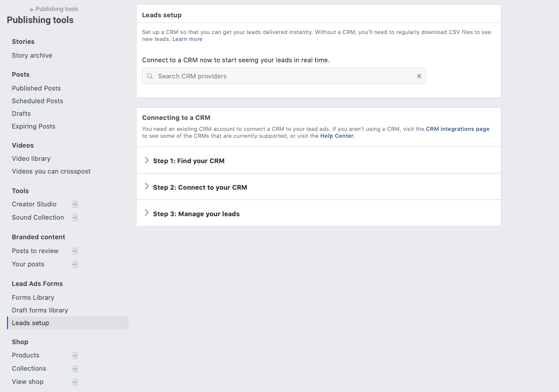Click the external link icon beside Your posts

[x=75, y=265]
